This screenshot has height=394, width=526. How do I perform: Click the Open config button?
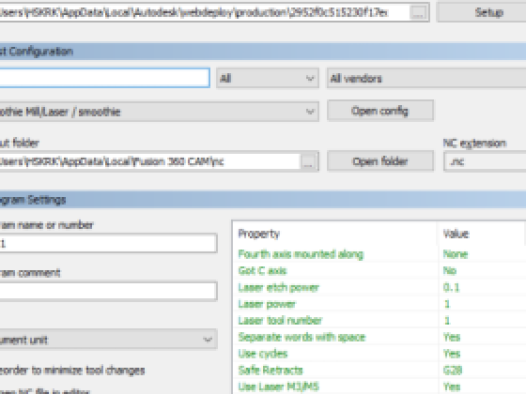click(380, 111)
